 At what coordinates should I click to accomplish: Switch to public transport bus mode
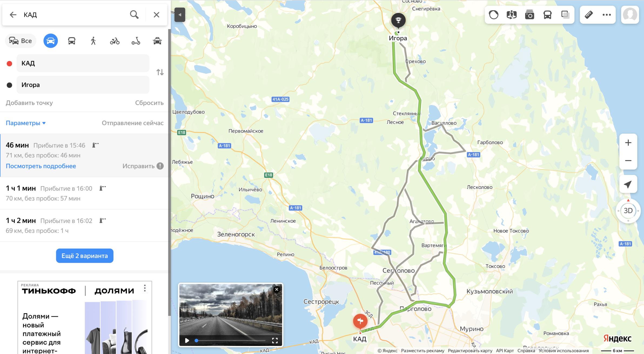72,41
